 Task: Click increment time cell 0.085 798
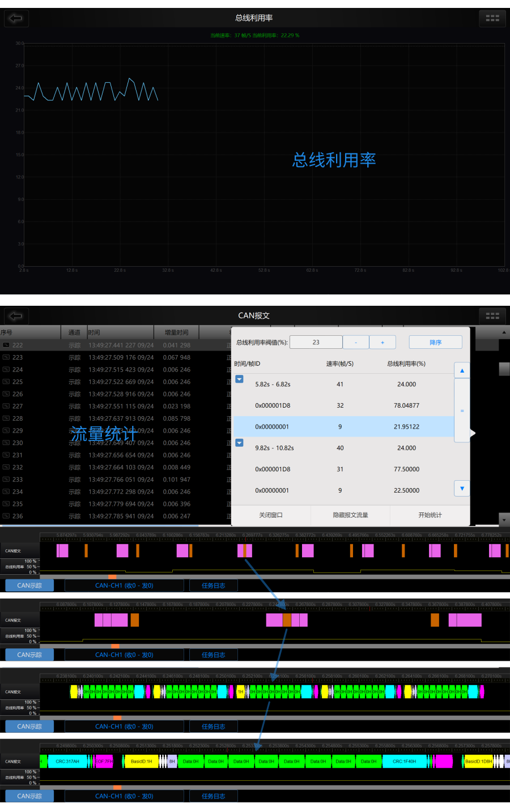click(x=176, y=418)
